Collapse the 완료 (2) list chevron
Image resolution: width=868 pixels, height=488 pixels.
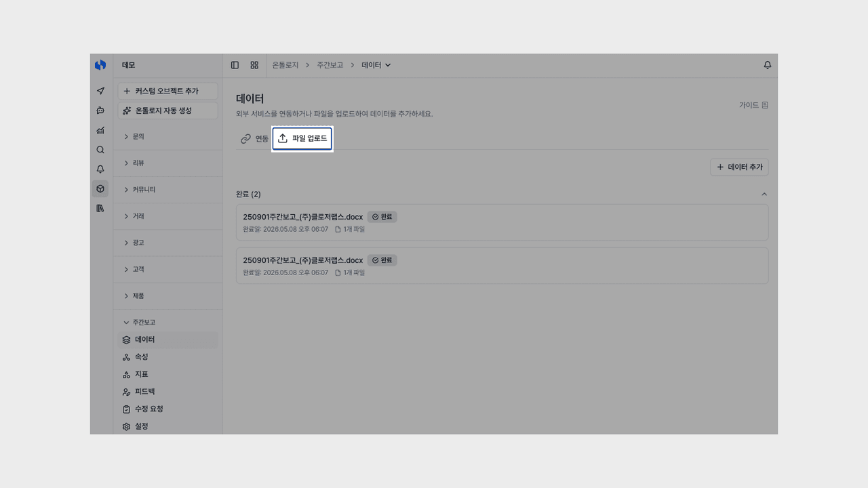pos(764,195)
